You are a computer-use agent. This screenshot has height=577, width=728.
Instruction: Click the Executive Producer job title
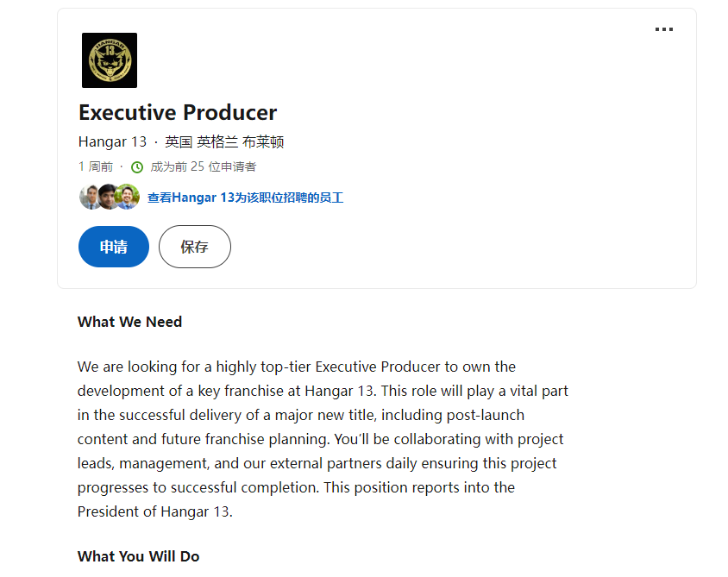[x=178, y=113]
